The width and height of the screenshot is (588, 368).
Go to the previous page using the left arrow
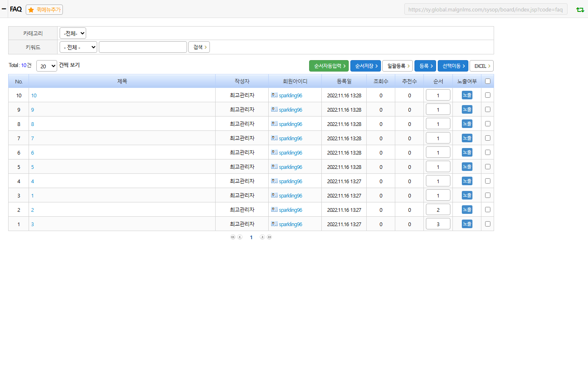[x=240, y=237]
